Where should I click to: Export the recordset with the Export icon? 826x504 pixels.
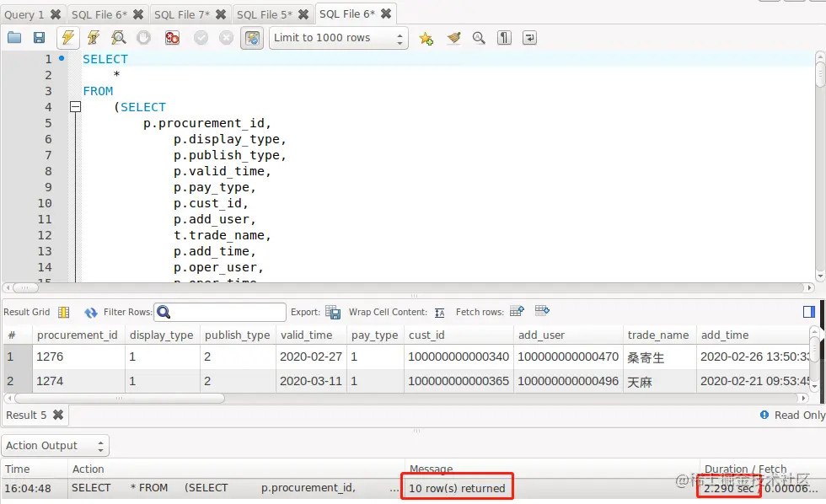click(x=333, y=313)
